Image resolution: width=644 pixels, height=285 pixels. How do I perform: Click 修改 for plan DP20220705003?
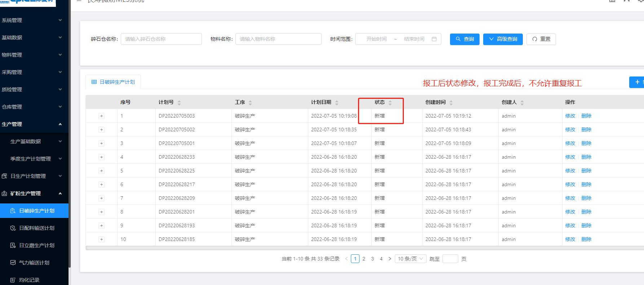pyautogui.click(x=570, y=116)
